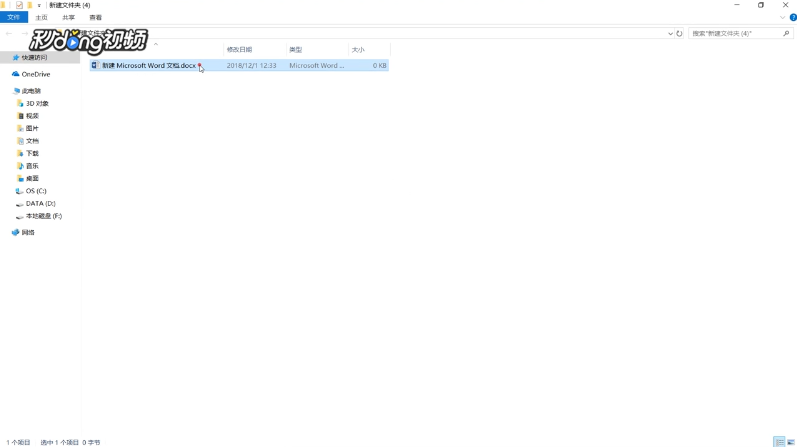Open 网络 in the navigation pane

(28, 232)
